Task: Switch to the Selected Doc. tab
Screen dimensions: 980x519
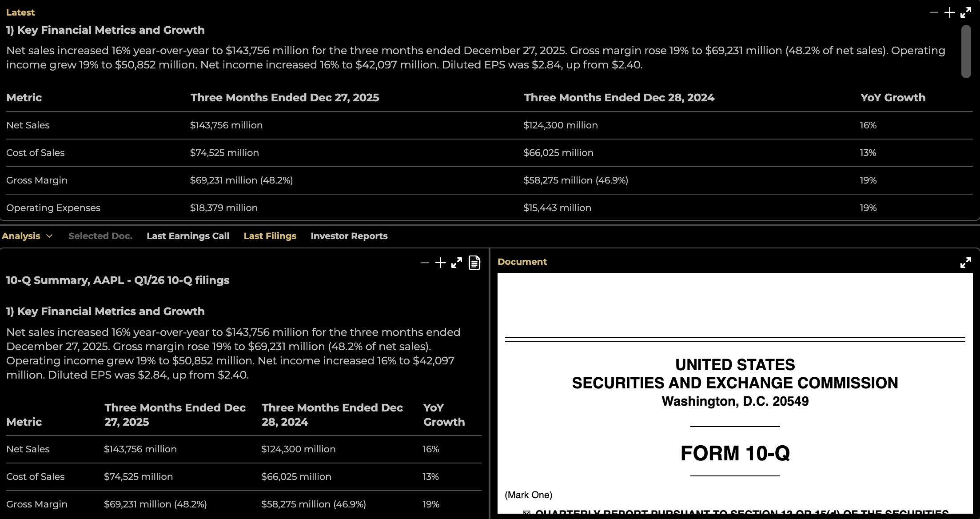Action: 100,236
